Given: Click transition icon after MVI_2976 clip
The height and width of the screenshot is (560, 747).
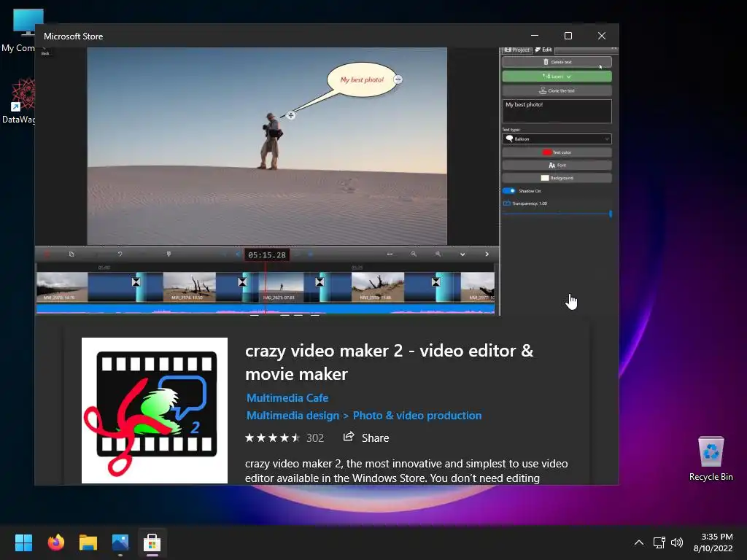Looking at the screenshot, I should pyautogui.click(x=436, y=282).
